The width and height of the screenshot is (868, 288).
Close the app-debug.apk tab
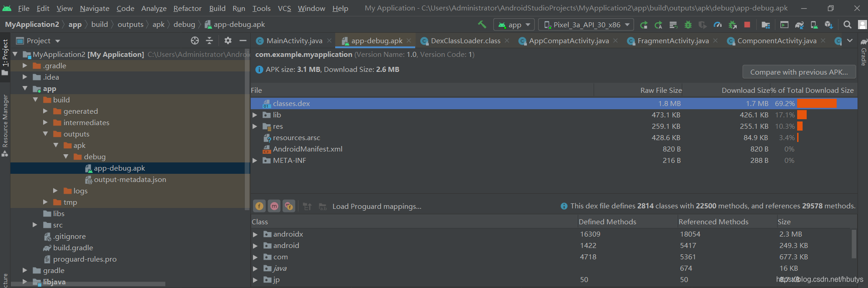pos(409,40)
